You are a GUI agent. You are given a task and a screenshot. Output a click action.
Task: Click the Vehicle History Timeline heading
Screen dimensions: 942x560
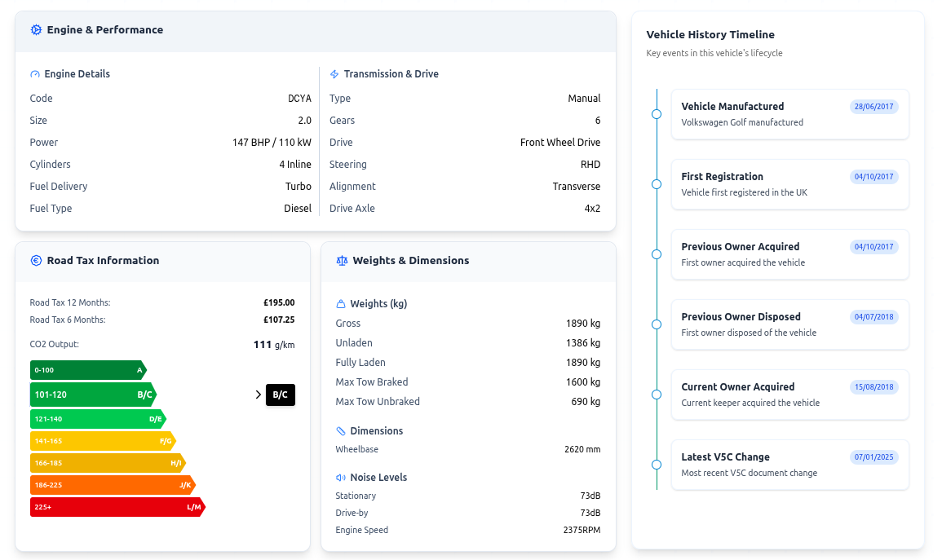[710, 35]
